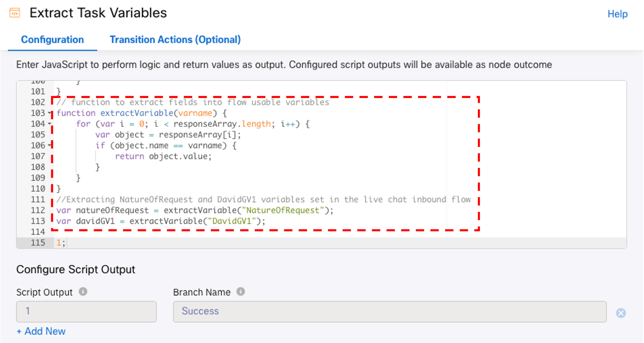Click the Branch Name field showing Success
This screenshot has height=343, width=644.
click(x=389, y=311)
